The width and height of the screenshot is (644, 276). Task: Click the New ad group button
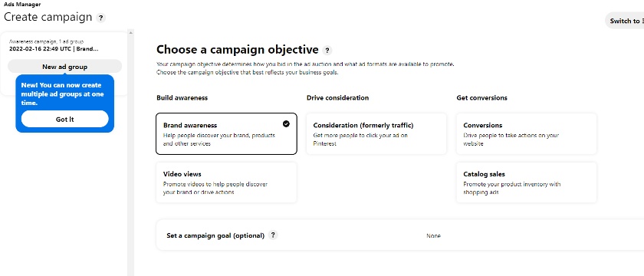[65, 67]
